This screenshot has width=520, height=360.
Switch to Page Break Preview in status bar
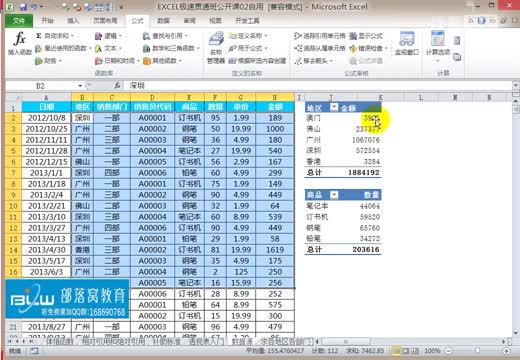click(x=415, y=351)
